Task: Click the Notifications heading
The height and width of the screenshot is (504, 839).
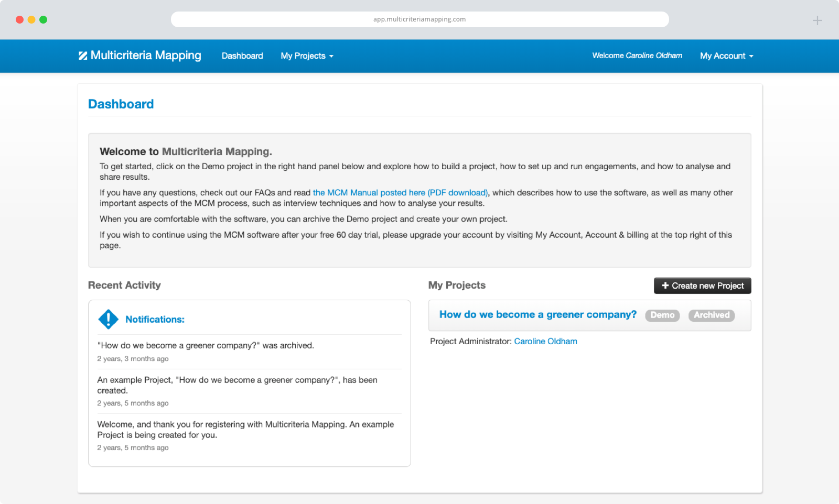Action: coord(155,320)
